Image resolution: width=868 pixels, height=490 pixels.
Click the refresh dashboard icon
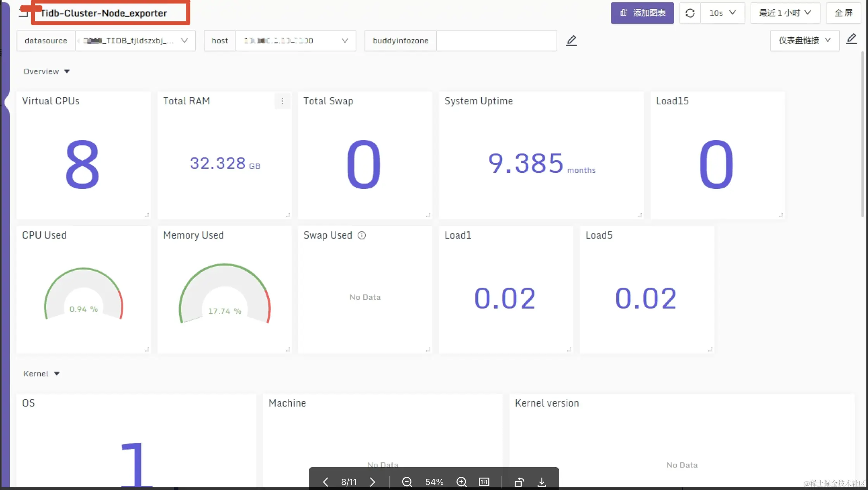[690, 13]
